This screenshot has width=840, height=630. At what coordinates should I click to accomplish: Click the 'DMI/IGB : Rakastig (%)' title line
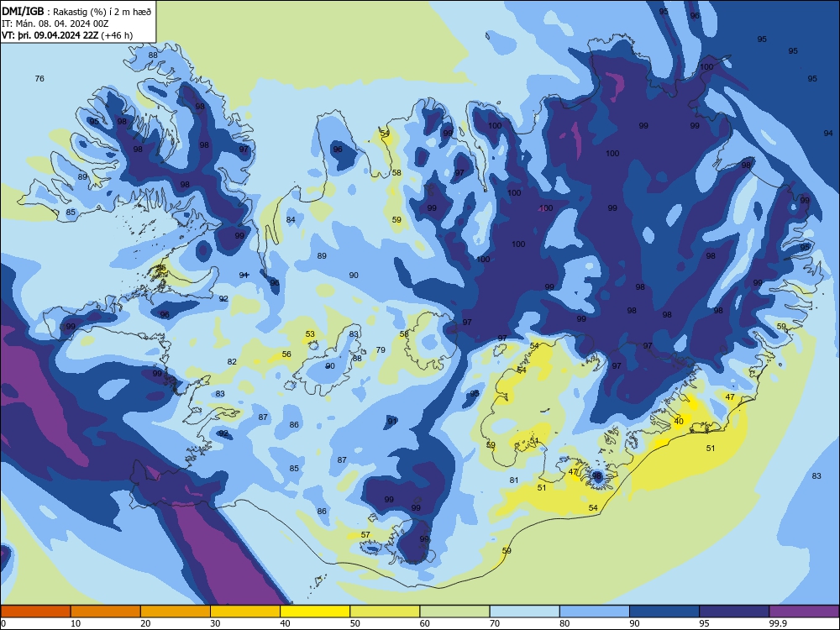coord(76,11)
